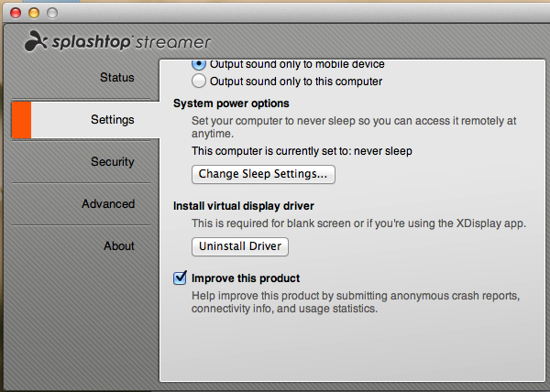This screenshot has height=392, width=550.
Task: Click the disabled gray zoom button
Action: point(52,13)
